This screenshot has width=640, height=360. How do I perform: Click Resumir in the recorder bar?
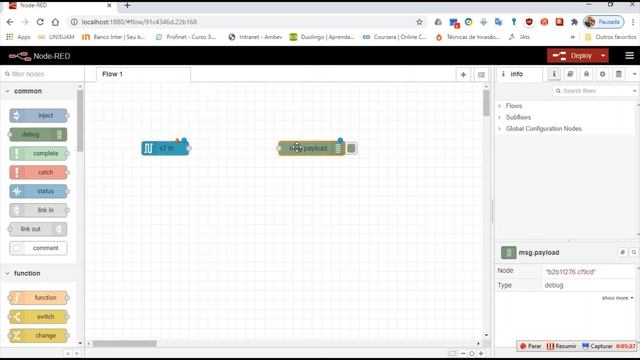click(561, 346)
